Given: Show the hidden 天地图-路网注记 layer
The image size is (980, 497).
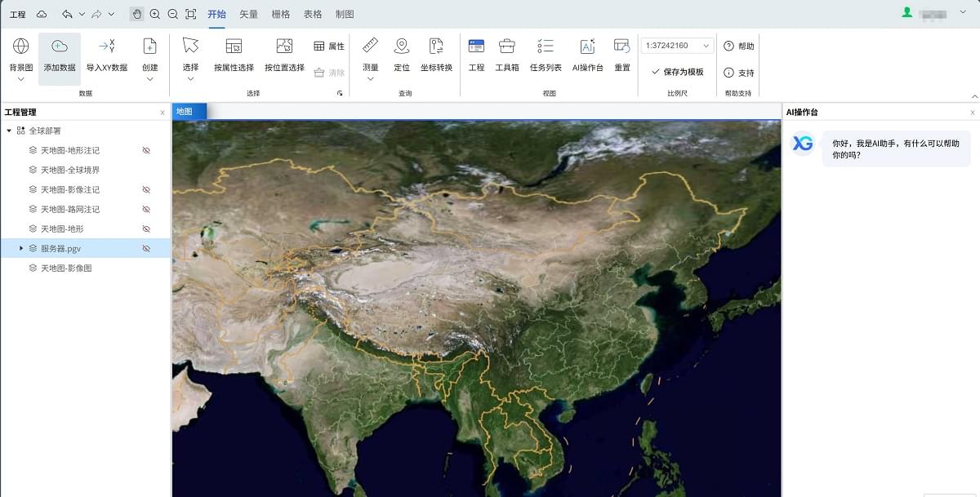Looking at the screenshot, I should coord(147,210).
